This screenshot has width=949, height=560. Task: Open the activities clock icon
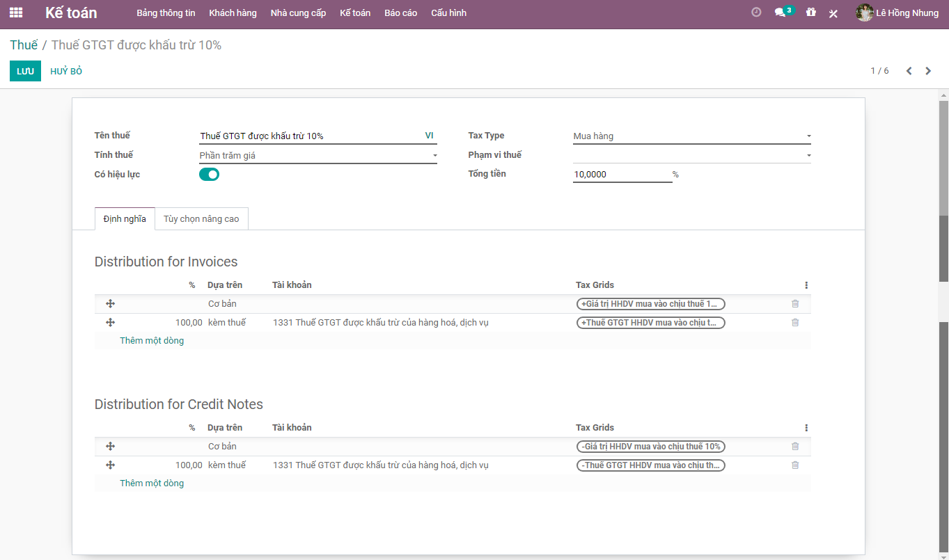point(756,13)
